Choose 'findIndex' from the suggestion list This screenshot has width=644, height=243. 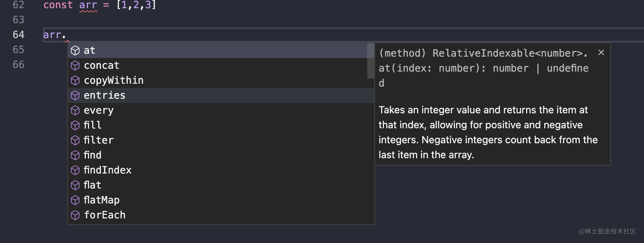[x=108, y=170]
